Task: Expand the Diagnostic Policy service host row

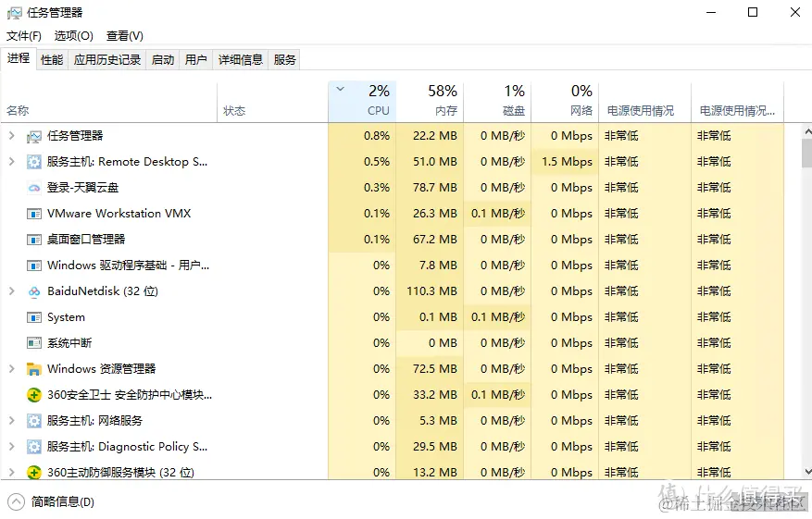Action: pos(11,446)
